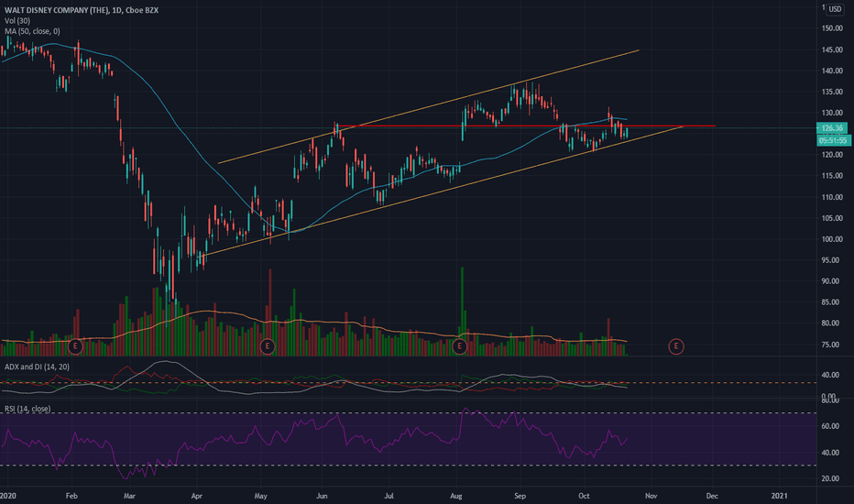854x504 pixels.
Task: Click the February earnings E marker
Action: click(75, 346)
